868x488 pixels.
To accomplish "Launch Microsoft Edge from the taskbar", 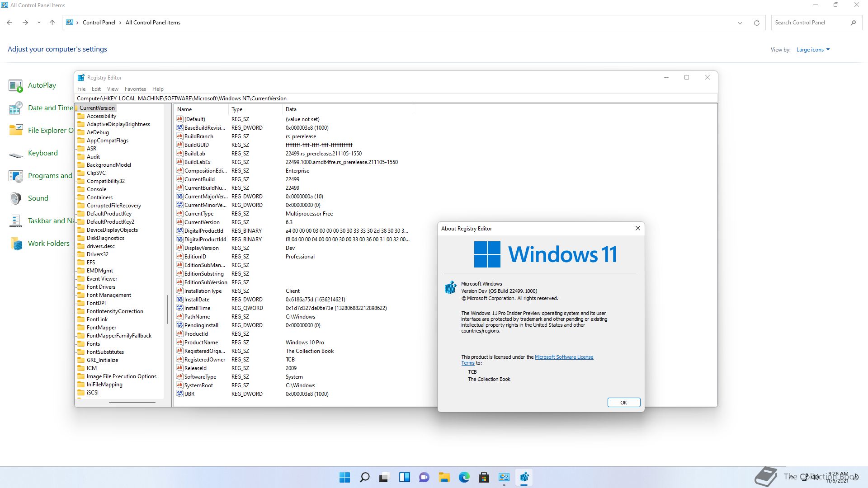I will 464,477.
